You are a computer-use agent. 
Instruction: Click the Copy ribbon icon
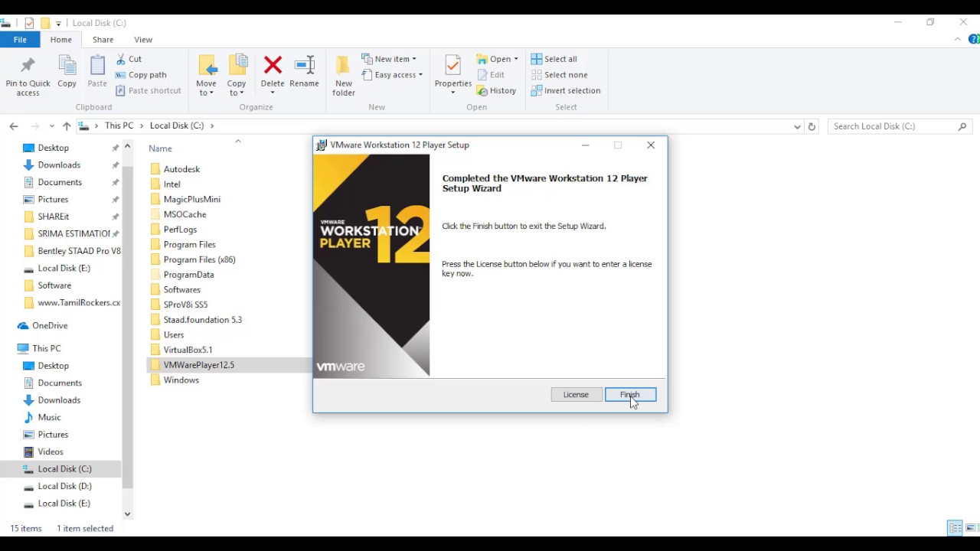tap(67, 72)
